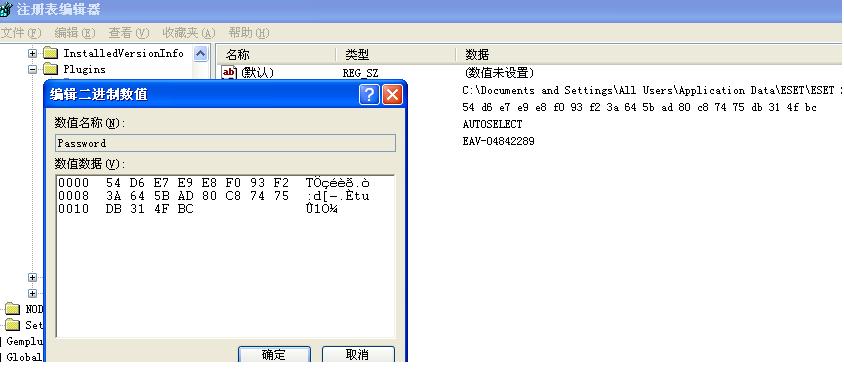
Task: Open the 帮助(H) menu
Action: click(x=248, y=33)
